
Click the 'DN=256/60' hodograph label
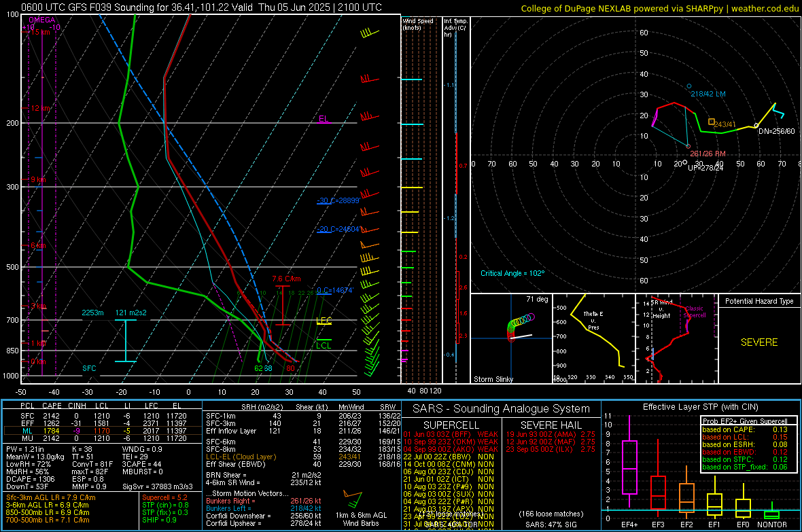(x=776, y=131)
